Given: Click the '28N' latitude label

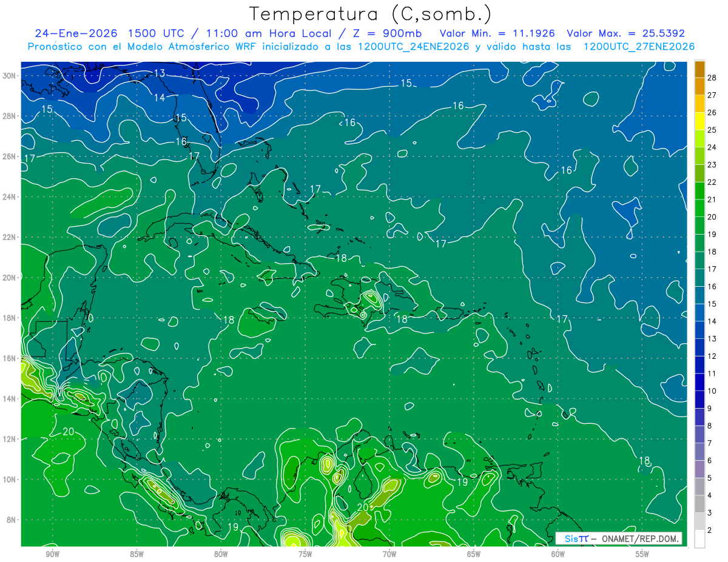Looking at the screenshot, I should pyautogui.click(x=9, y=116).
